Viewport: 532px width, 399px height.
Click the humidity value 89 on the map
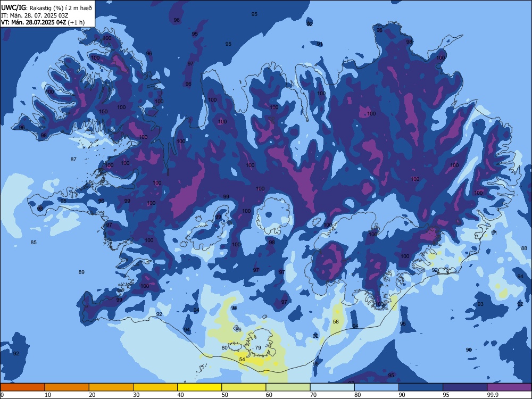81,272
